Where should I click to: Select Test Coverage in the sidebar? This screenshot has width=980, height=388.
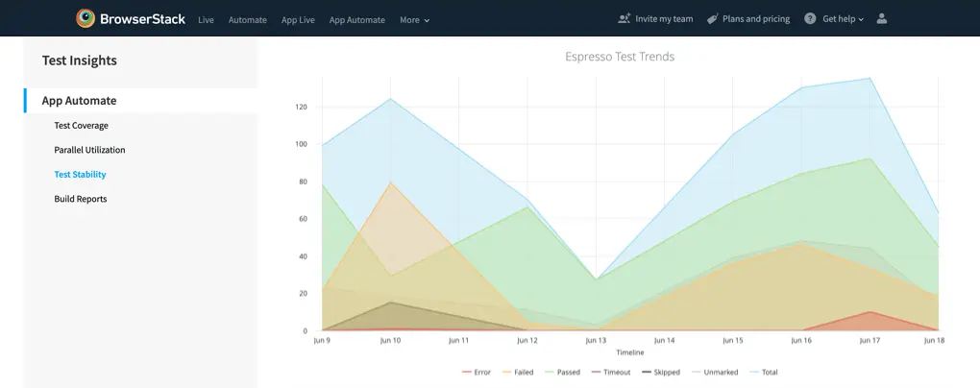tap(81, 125)
